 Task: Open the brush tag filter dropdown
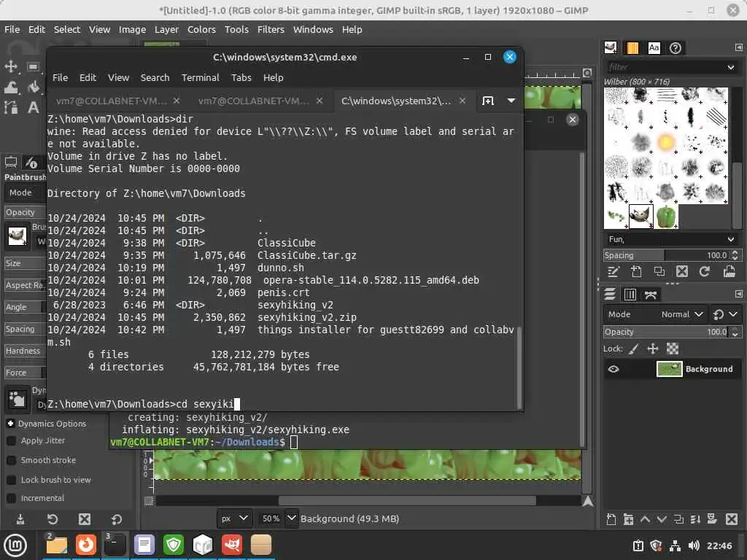tap(731, 67)
